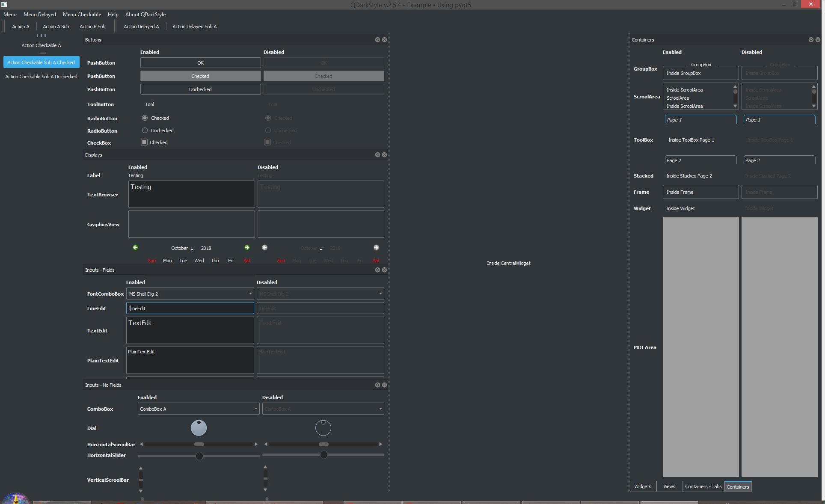Click inside the LineEdit text field
Image resolution: width=825 pixels, height=504 pixels.
(x=190, y=308)
